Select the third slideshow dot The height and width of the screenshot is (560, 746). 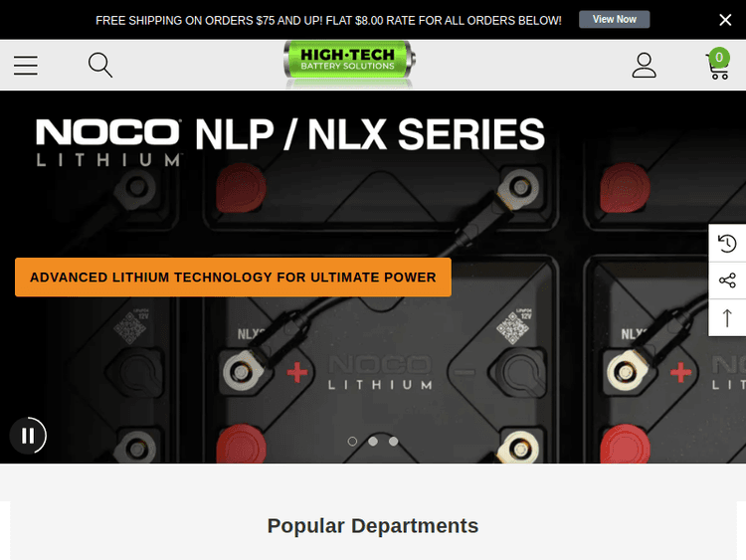coord(394,442)
